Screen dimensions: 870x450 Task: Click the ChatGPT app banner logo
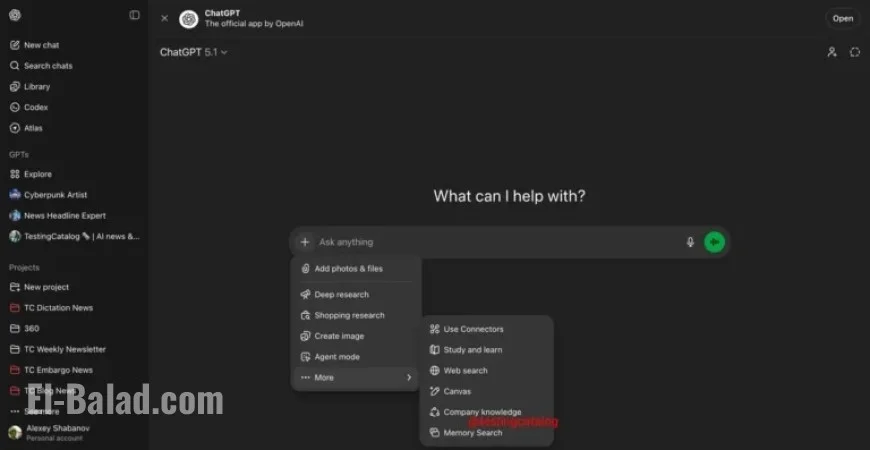[x=189, y=19]
